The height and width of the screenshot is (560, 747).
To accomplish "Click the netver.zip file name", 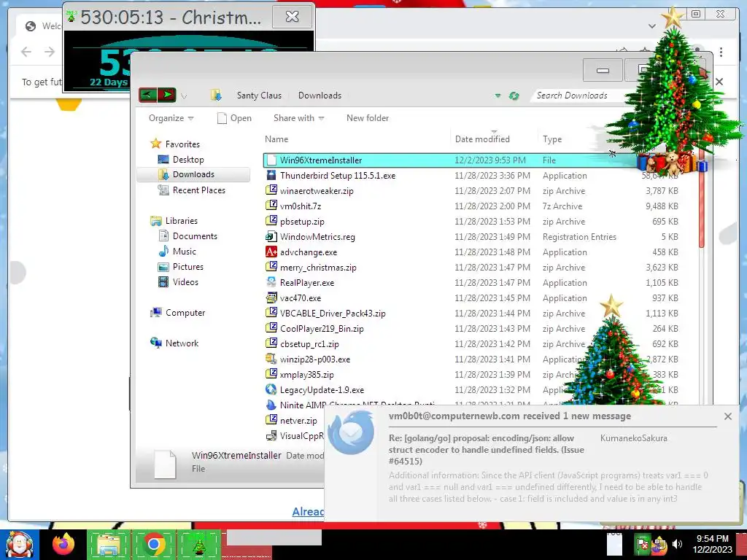I will pyautogui.click(x=298, y=421).
